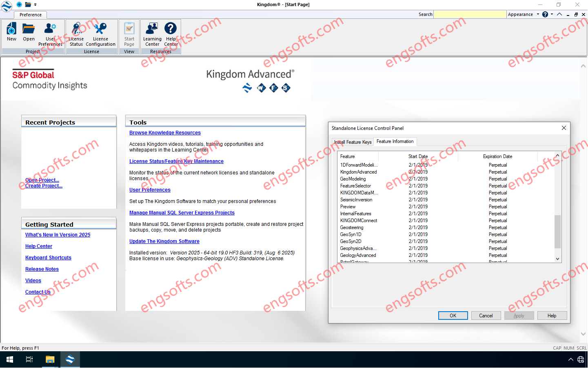The image size is (588, 368).
Task: Select the KingdomAdvanced feature row
Action: 446,172
